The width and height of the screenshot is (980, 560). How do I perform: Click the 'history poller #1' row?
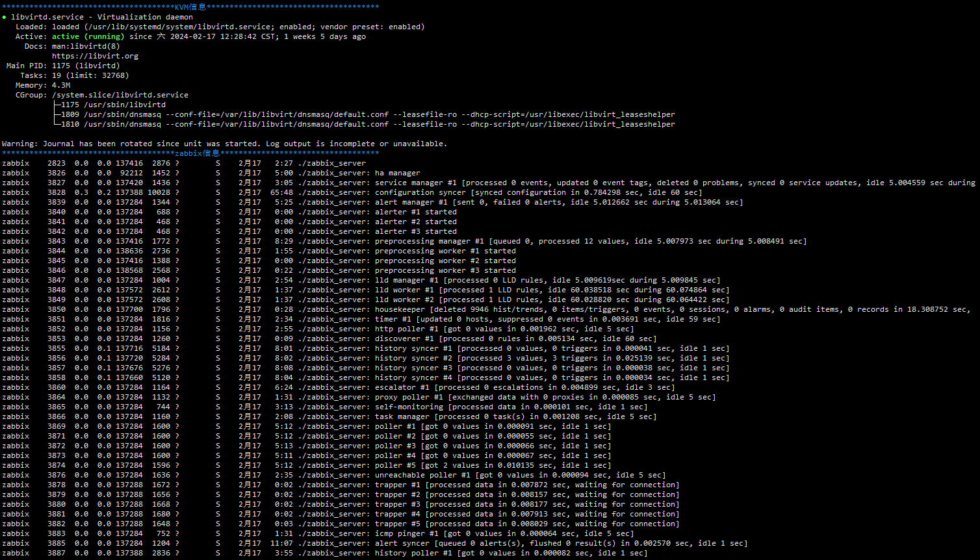tap(325, 553)
